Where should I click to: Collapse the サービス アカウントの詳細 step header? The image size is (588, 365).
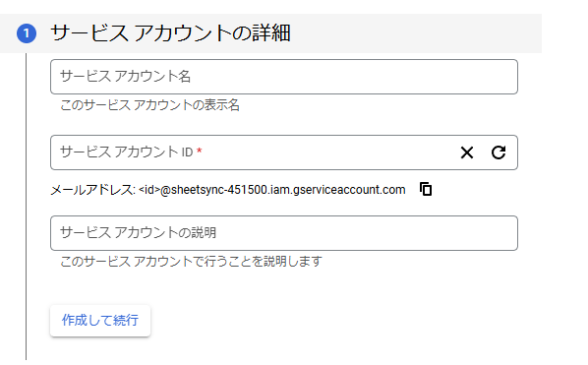coord(270,33)
